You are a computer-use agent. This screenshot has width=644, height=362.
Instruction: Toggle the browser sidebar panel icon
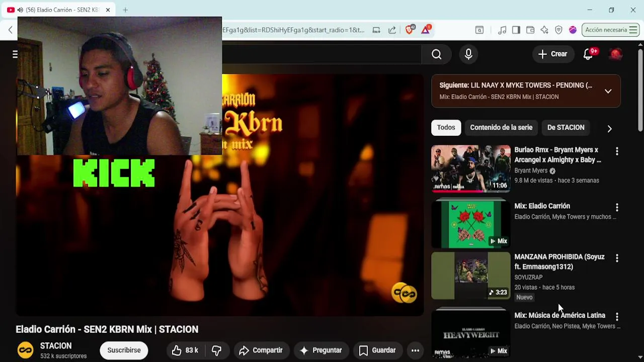pyautogui.click(x=516, y=30)
